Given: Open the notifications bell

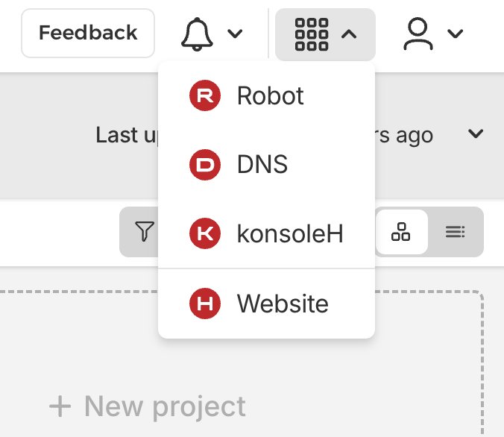Looking at the screenshot, I should [198, 34].
